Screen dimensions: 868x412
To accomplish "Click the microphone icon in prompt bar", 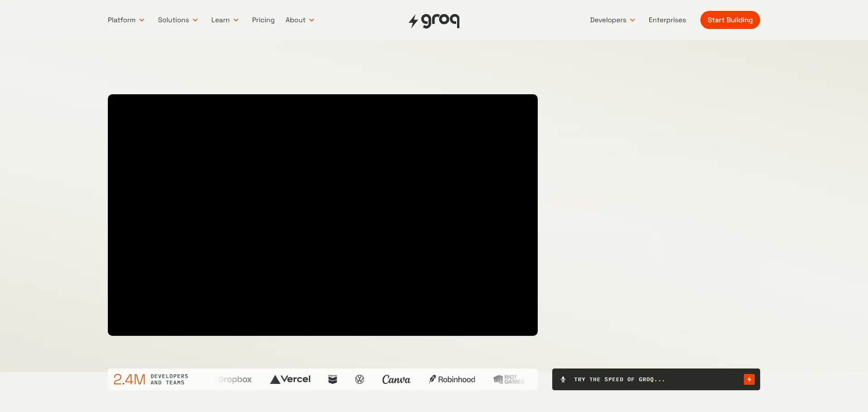I will 563,379.
